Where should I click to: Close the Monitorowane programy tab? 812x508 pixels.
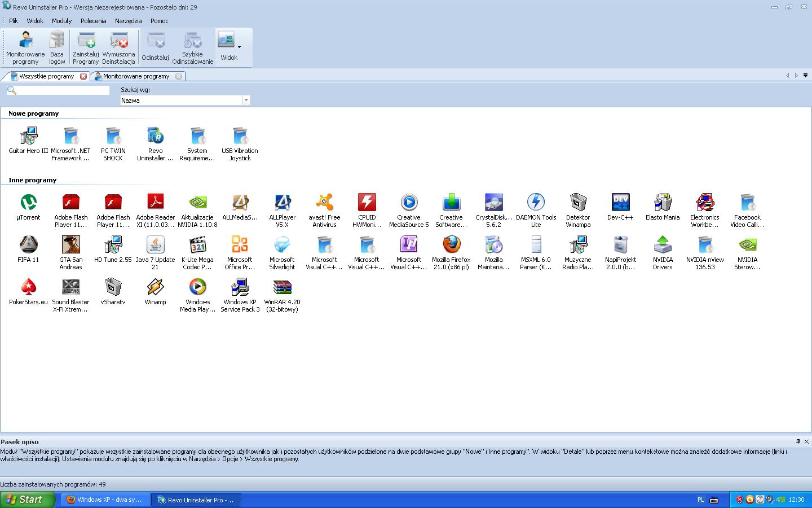[x=179, y=76]
